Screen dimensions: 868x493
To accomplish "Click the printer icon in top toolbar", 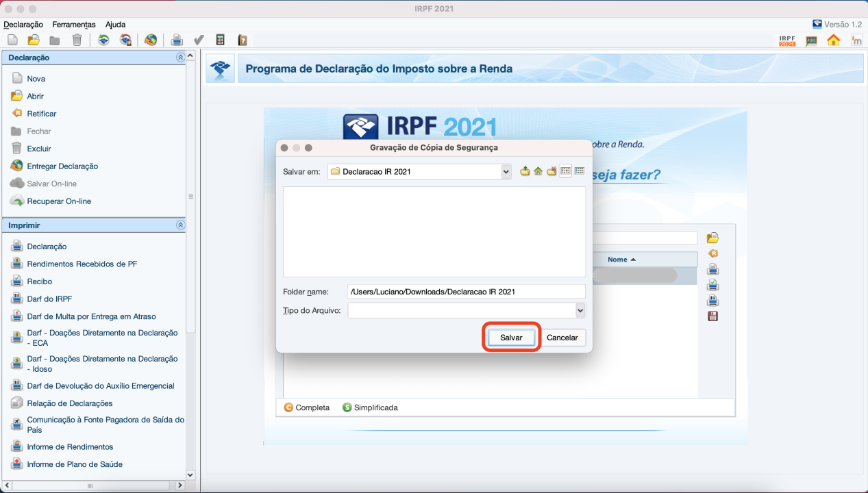I will (177, 40).
